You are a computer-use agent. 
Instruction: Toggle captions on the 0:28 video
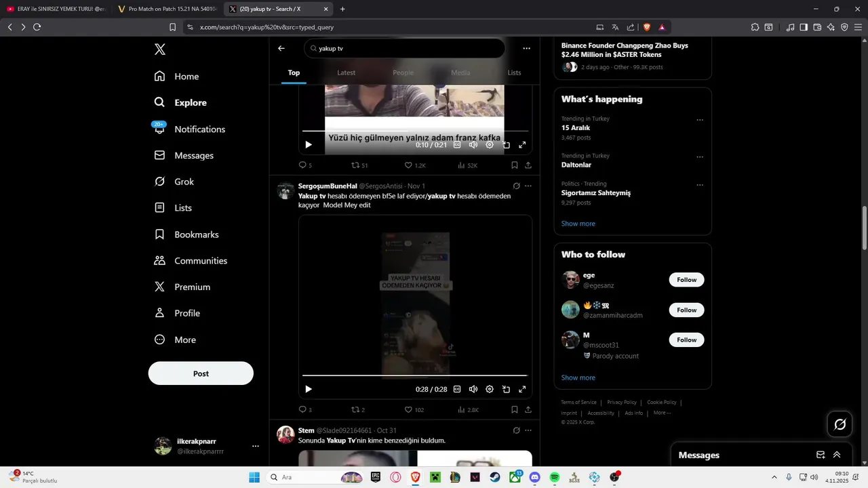[457, 389]
